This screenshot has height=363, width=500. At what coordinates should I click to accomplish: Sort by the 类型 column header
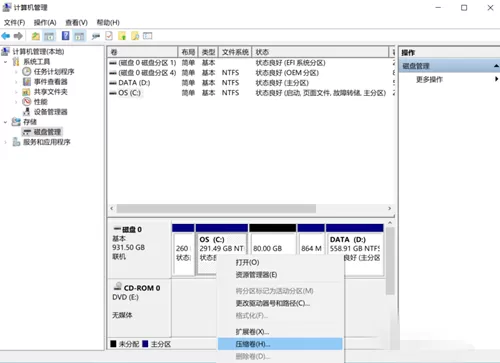(208, 52)
